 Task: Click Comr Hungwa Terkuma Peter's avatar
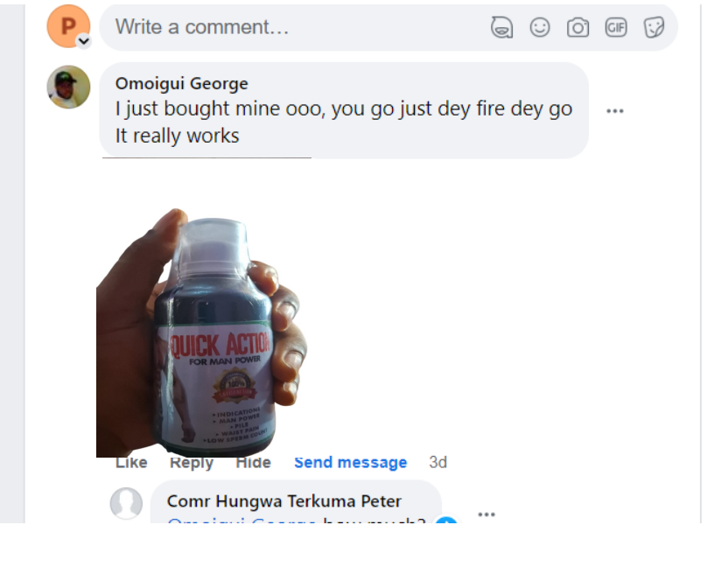point(126,503)
